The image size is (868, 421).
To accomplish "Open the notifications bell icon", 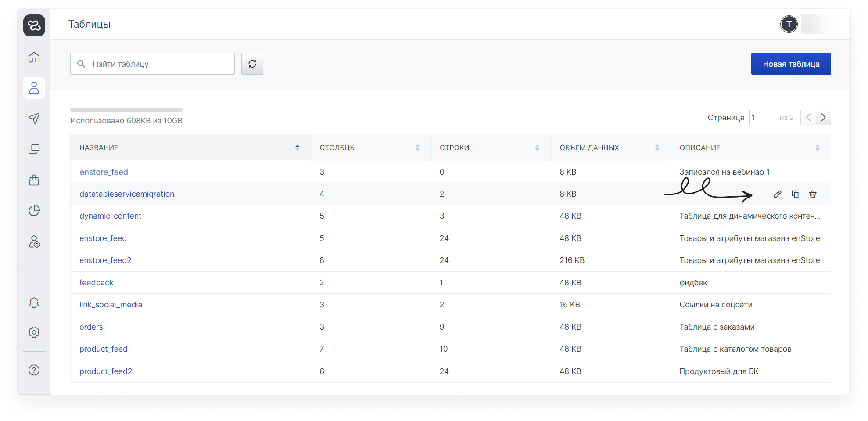I will click(34, 303).
